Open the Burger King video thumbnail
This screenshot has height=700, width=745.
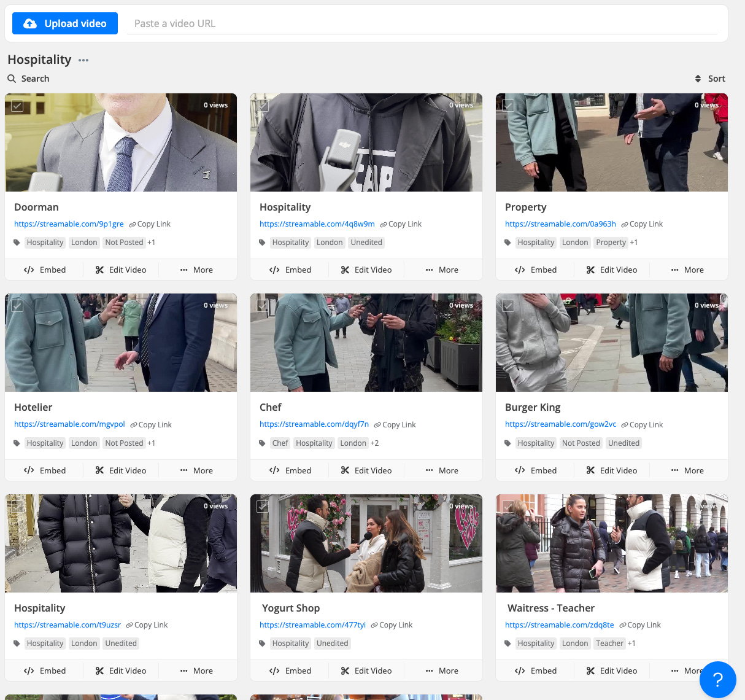(x=612, y=343)
